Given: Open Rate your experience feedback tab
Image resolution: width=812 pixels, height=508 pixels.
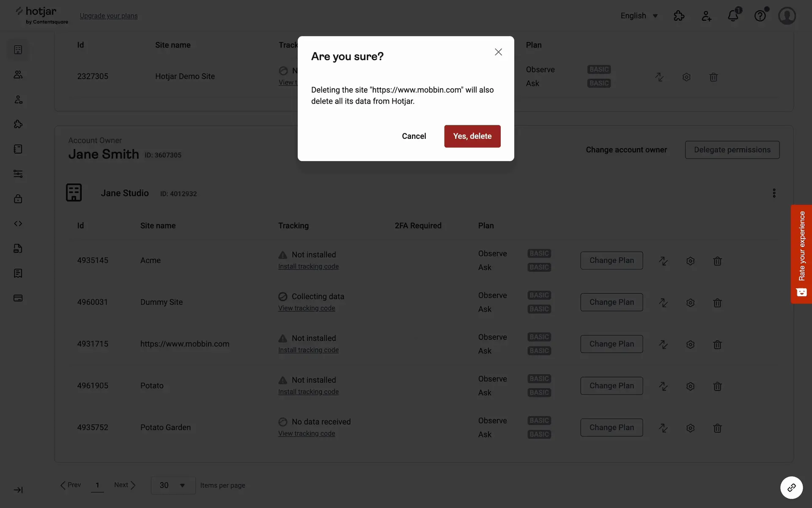Looking at the screenshot, I should 801,254.
